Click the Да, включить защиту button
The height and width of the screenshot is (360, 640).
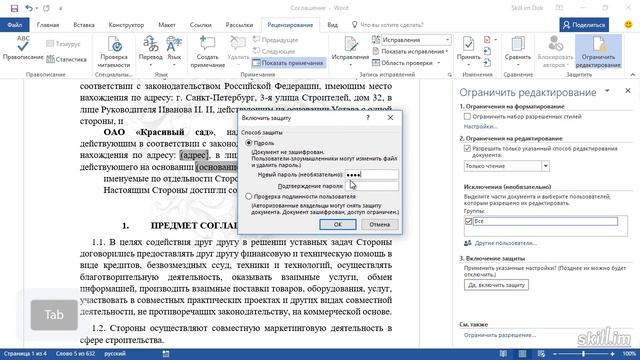point(496,285)
